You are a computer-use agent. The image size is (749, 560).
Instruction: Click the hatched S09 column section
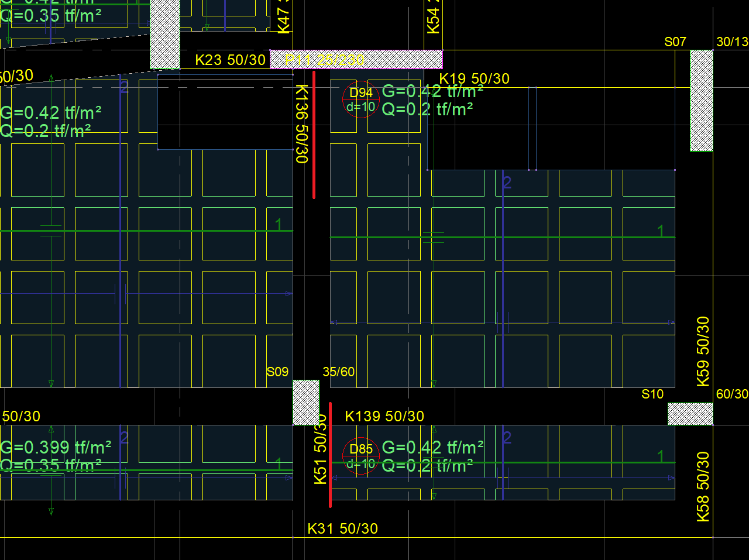[x=306, y=402]
